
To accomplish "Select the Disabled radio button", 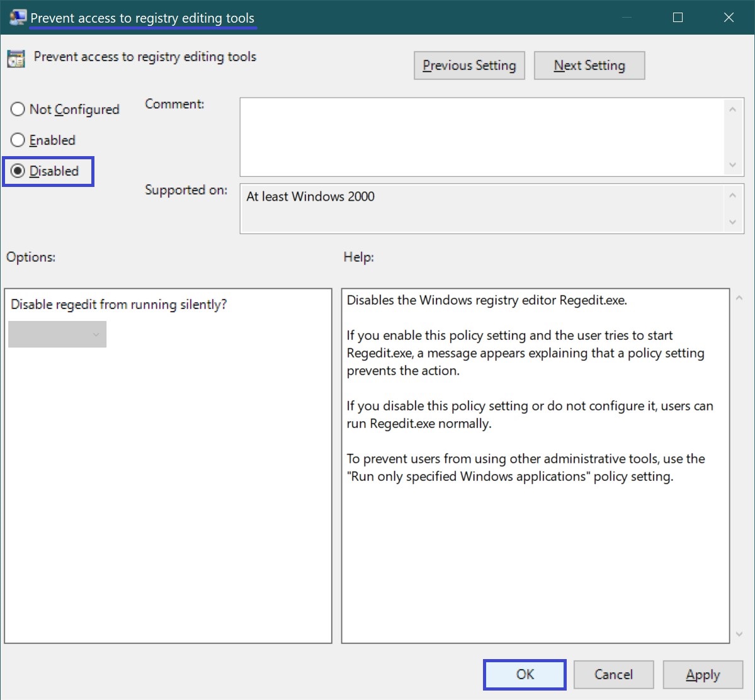I will click(18, 171).
